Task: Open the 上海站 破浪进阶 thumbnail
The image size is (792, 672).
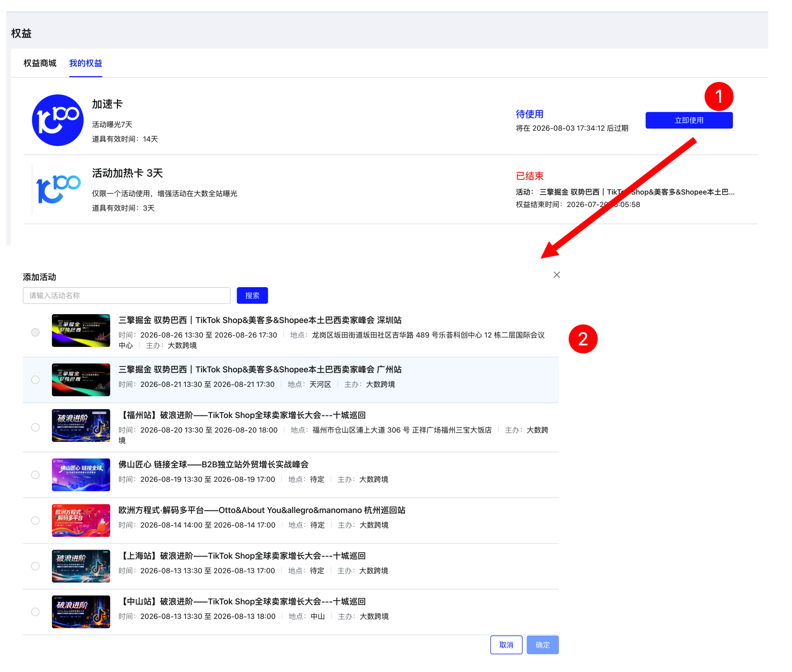Action: coord(81,566)
